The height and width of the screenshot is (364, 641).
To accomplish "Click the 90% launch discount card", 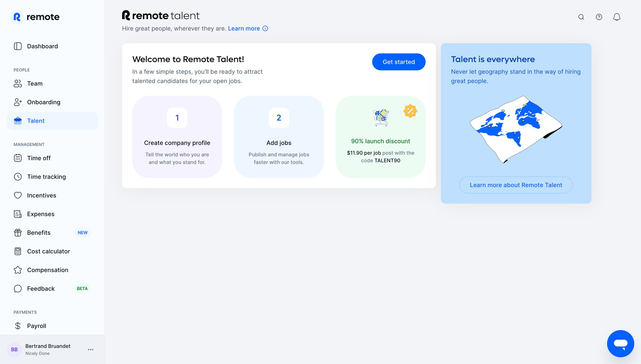I will tap(381, 137).
